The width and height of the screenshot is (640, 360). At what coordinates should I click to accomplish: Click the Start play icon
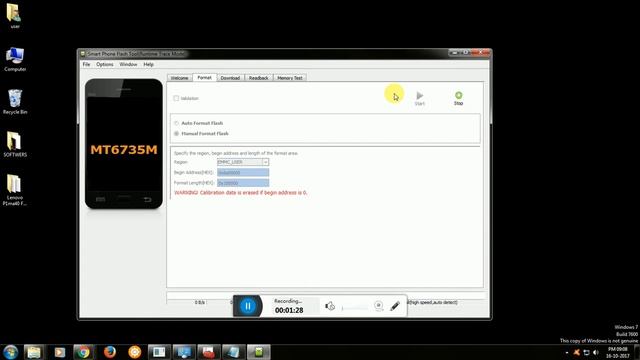coord(420,96)
